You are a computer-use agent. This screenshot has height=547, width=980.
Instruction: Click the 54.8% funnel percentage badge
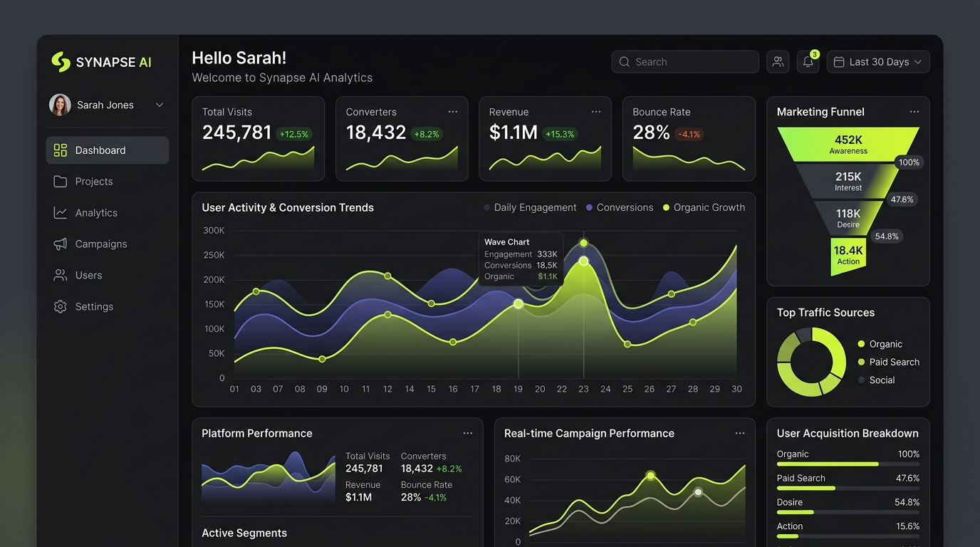click(x=887, y=236)
